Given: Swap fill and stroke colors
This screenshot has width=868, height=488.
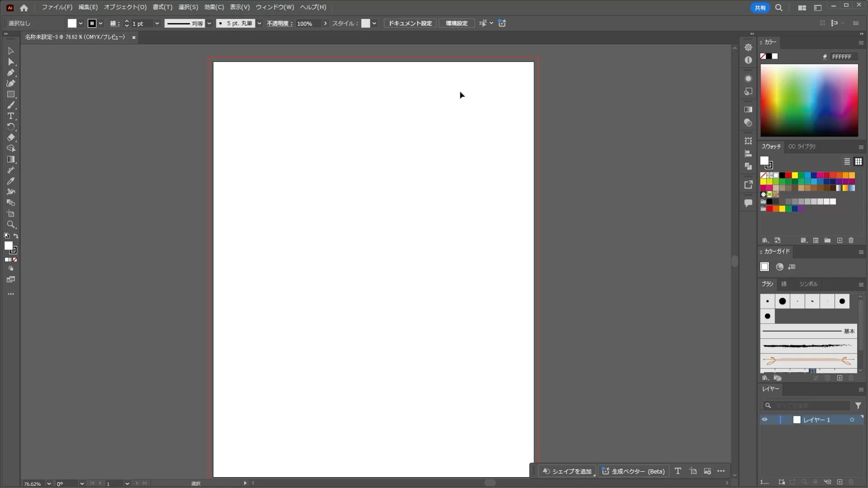Looking at the screenshot, I should [x=16, y=236].
